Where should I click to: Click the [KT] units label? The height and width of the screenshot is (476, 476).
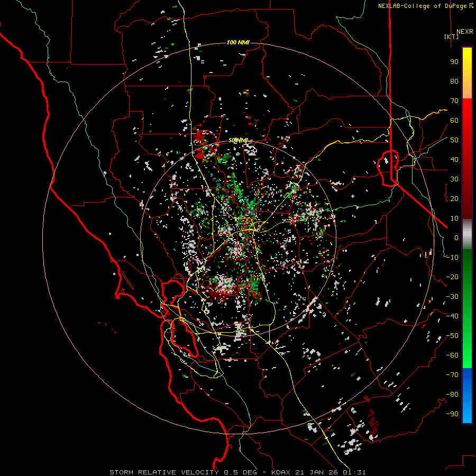[x=451, y=36]
